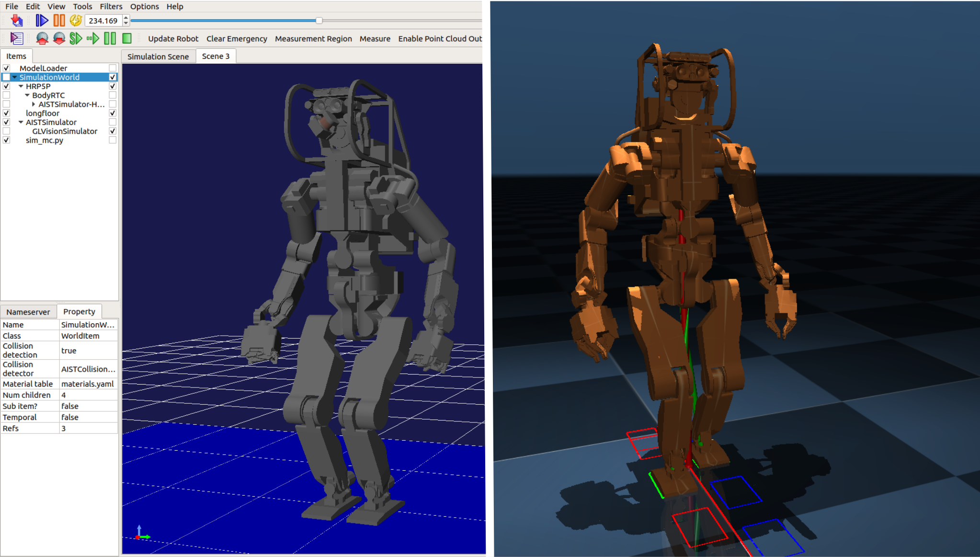
Task: Select the Items tab
Action: (16, 56)
